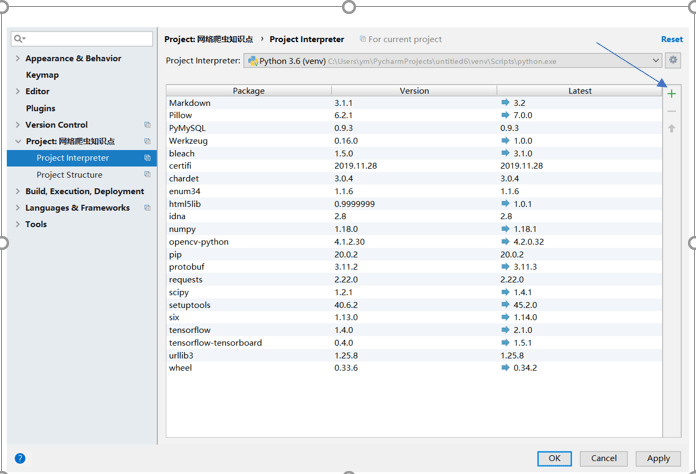The height and width of the screenshot is (474, 696).
Task: Select Keymap in settings tree
Action: point(42,75)
